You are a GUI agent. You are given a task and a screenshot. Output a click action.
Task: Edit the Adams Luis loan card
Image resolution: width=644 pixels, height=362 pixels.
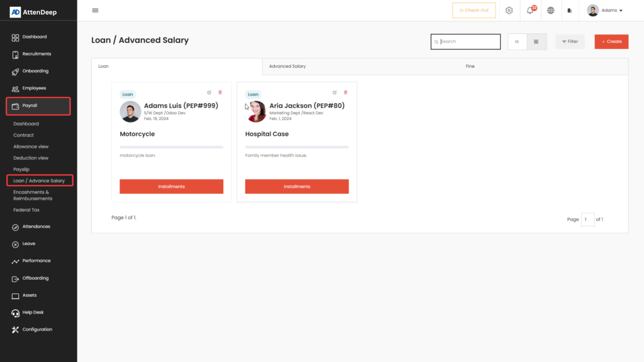click(x=209, y=92)
